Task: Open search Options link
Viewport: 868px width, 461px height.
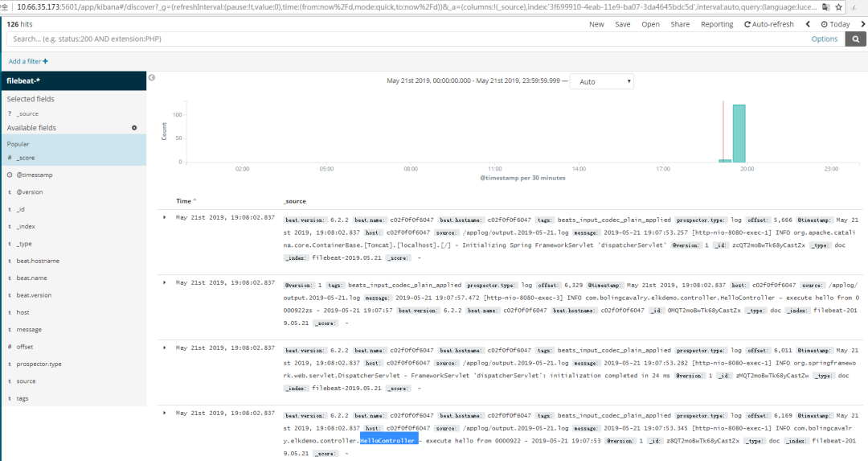Action: 825,39
